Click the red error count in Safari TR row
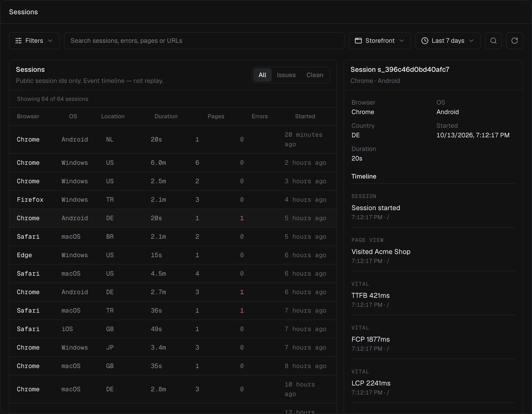Image resolution: width=532 pixels, height=414 pixels. click(242, 310)
